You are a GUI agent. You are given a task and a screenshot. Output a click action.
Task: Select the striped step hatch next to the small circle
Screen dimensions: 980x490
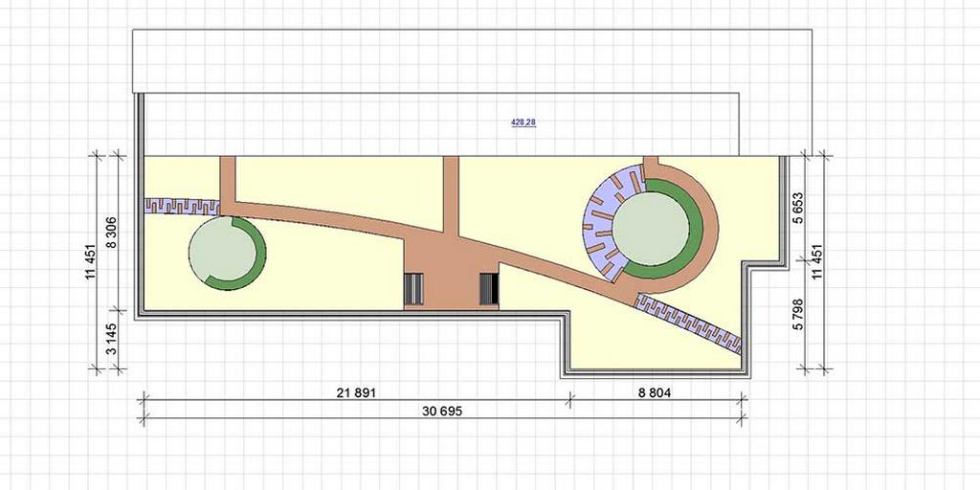coord(414,289)
